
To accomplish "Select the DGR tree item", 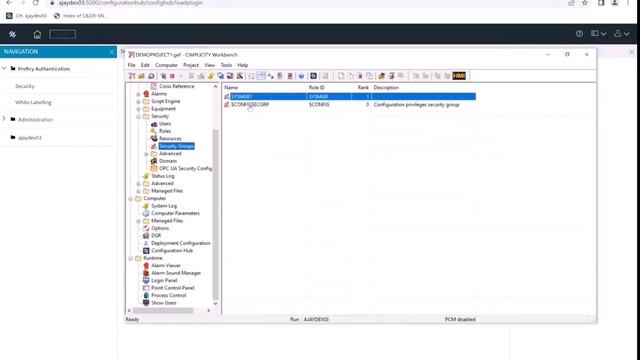I will 156,236.
